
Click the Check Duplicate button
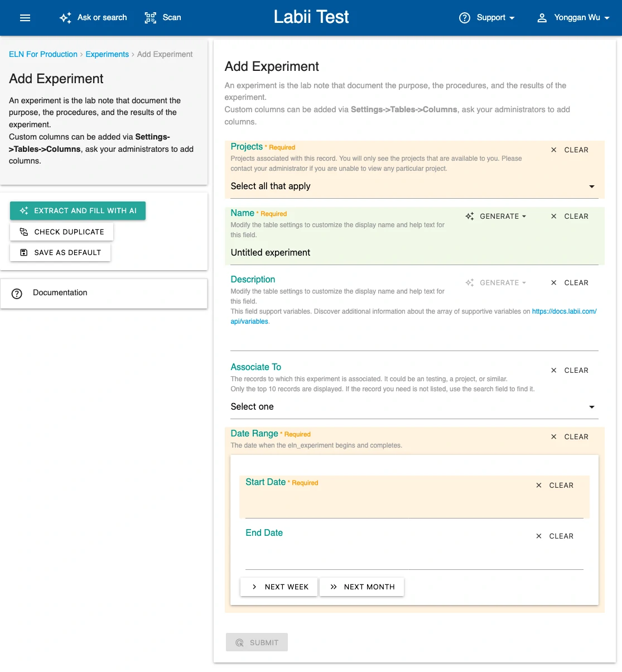pyautogui.click(x=62, y=232)
